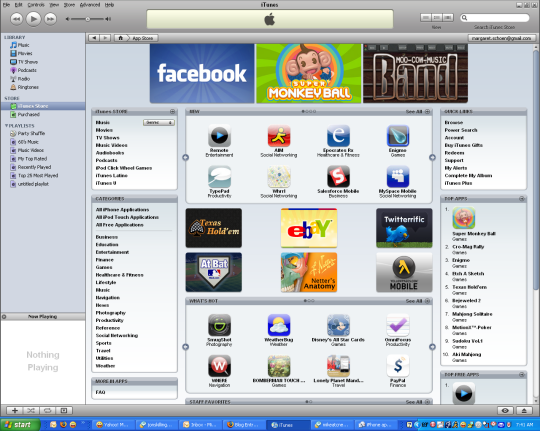
Task: Open the eBay app tile
Action: pyautogui.click(x=309, y=228)
